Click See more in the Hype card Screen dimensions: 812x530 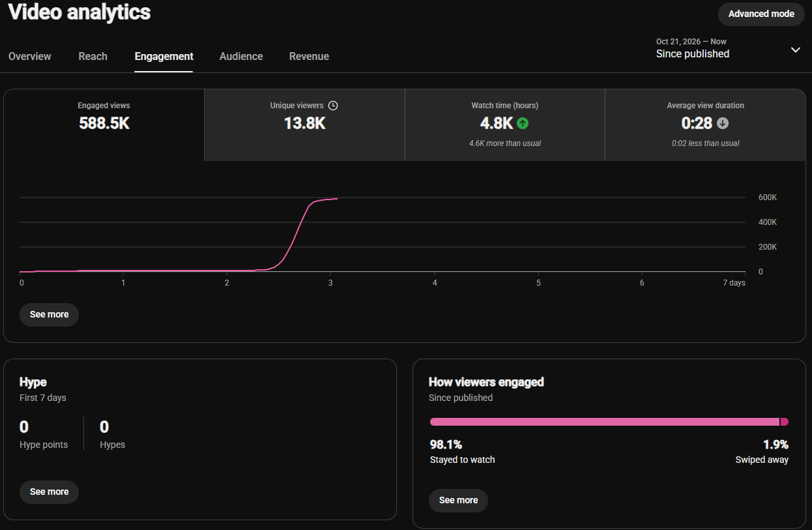click(49, 492)
